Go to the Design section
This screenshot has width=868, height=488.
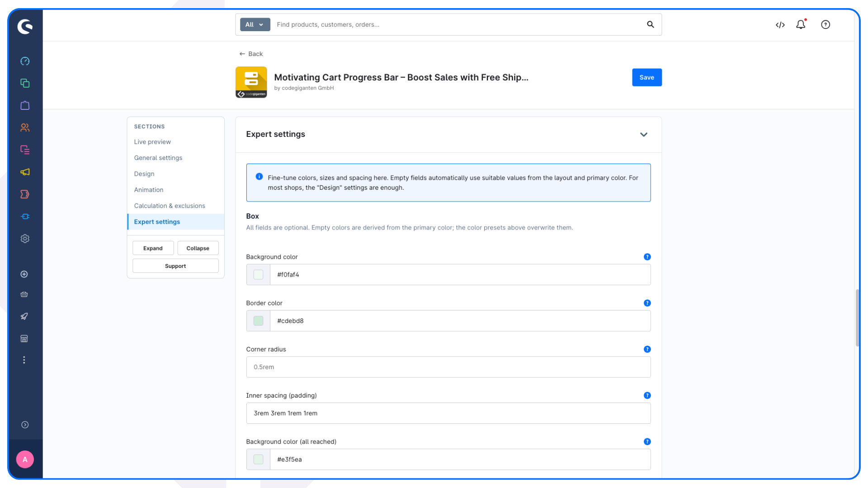tap(144, 174)
